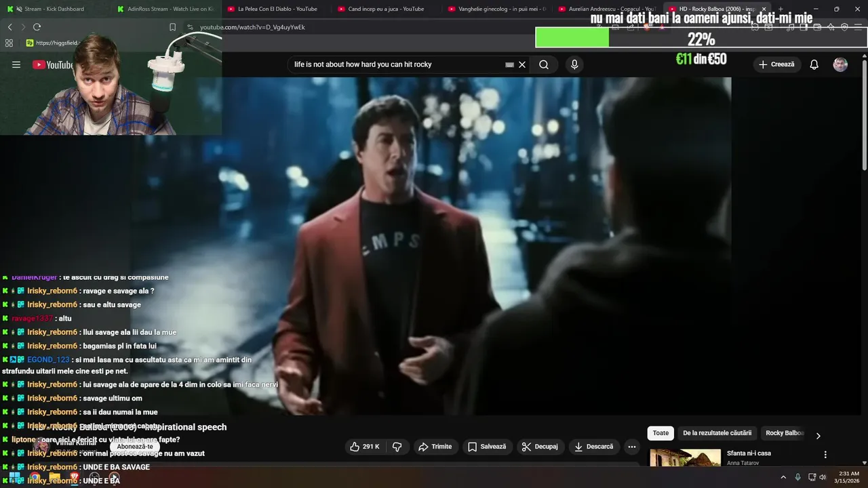Click the 22% donation goal progress bar

tap(701, 37)
